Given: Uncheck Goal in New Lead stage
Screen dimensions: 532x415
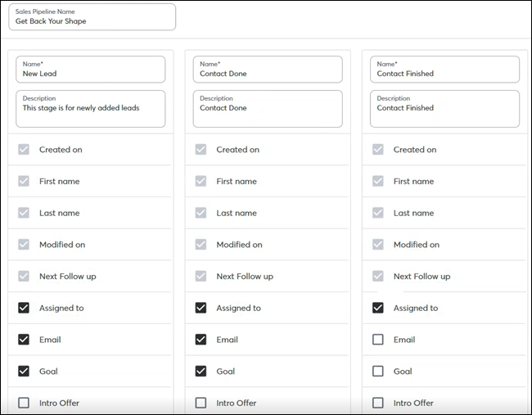Looking at the screenshot, I should 24,371.
